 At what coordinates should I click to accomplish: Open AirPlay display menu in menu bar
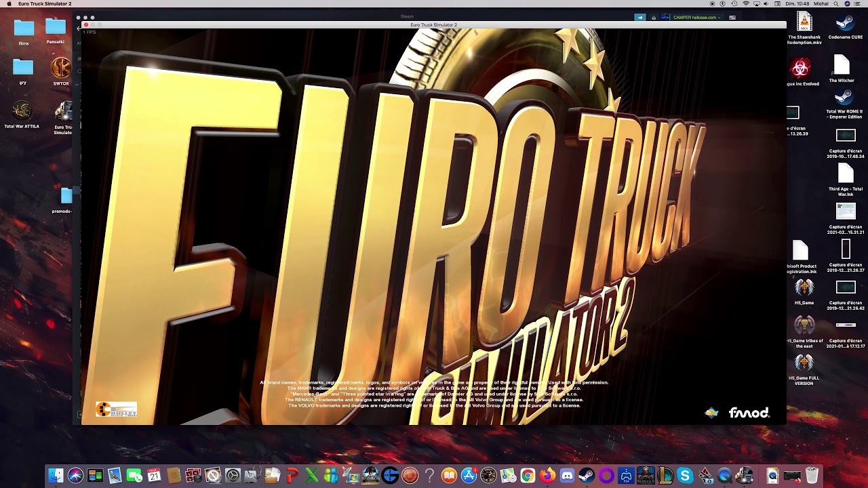pos(757,4)
